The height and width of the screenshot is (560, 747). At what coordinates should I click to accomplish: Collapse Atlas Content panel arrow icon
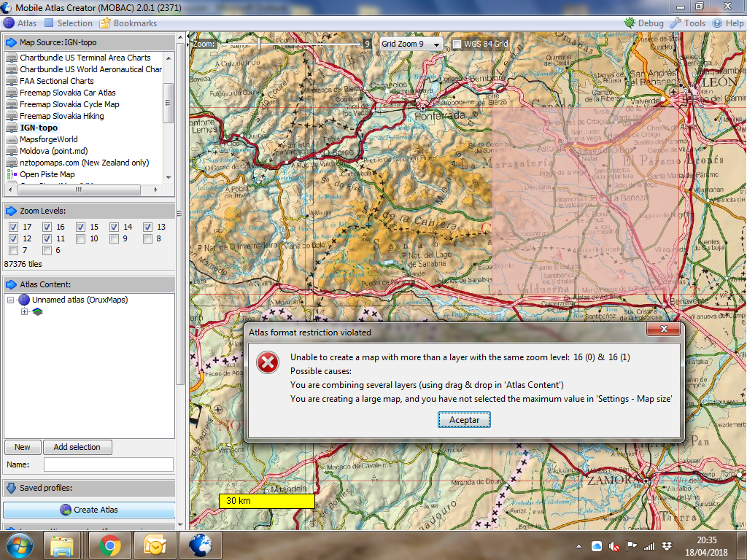pyautogui.click(x=11, y=284)
